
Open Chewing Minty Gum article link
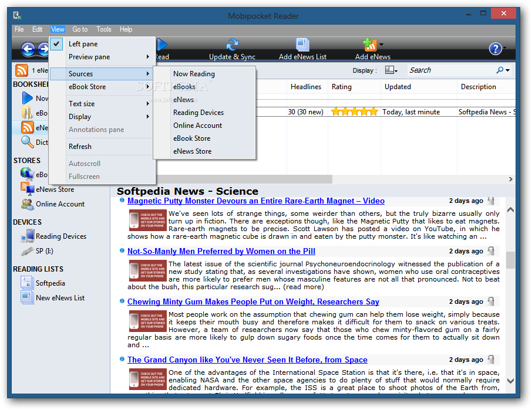tap(253, 301)
